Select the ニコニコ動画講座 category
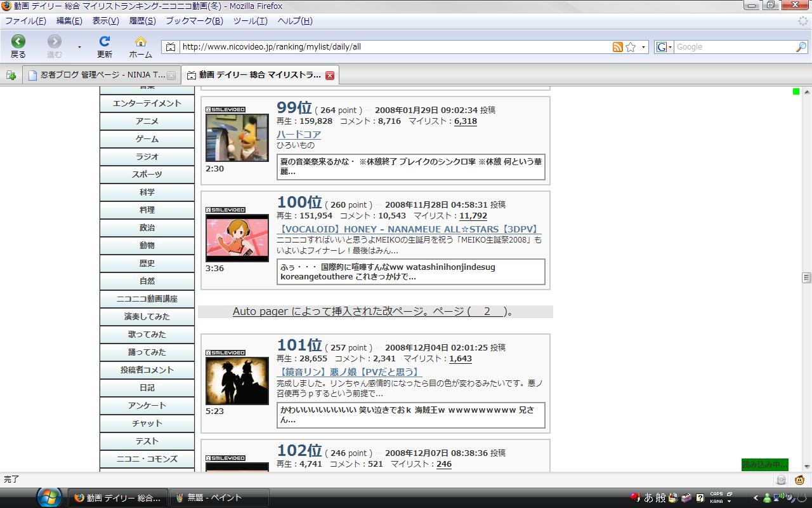 coord(147,299)
